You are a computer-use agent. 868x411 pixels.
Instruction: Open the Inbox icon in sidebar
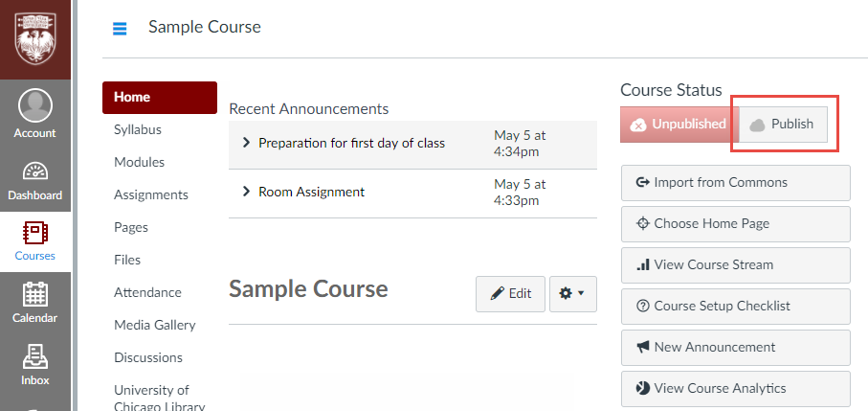(34, 364)
